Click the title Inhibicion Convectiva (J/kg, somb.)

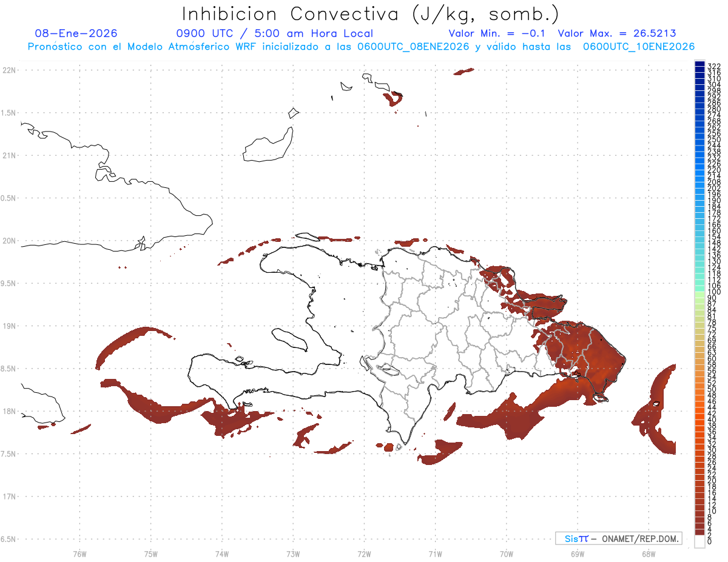point(371,14)
